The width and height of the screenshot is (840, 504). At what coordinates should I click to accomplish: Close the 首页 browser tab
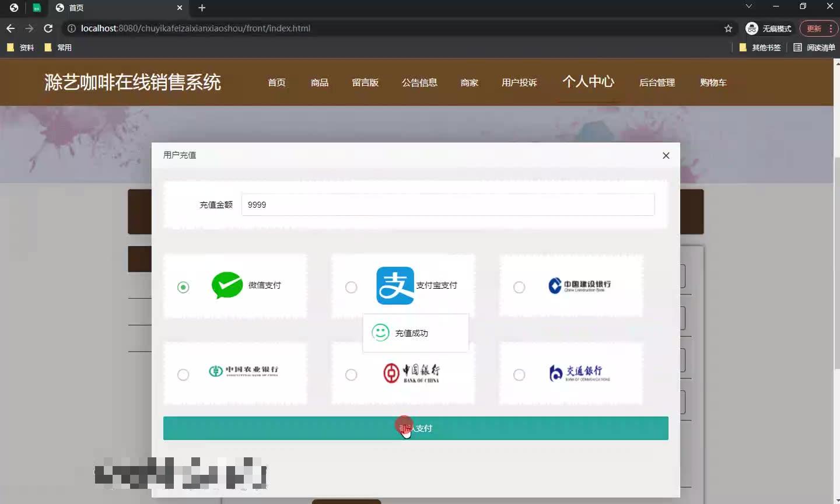180,8
